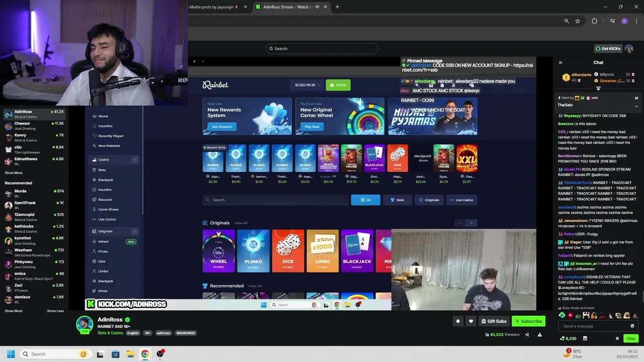This screenshot has width=644, height=362.
Task: Click the green Subscribe button
Action: [x=529, y=321]
